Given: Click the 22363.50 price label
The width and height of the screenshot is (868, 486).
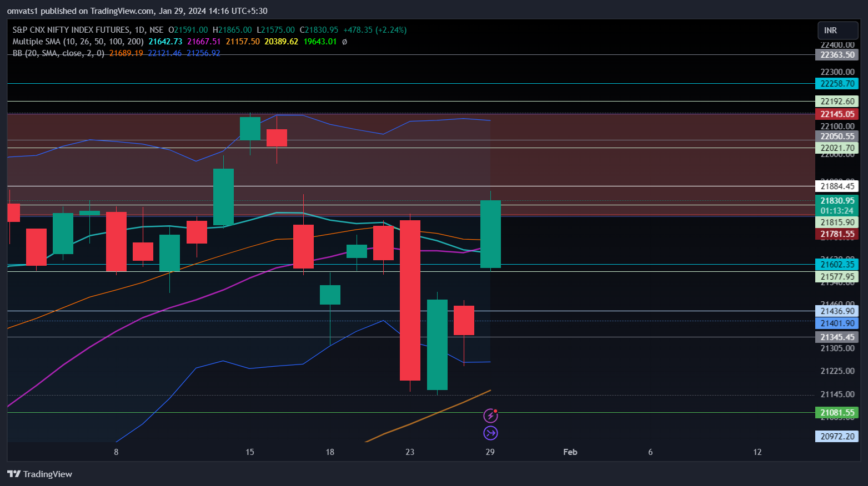Looking at the screenshot, I should (837, 55).
